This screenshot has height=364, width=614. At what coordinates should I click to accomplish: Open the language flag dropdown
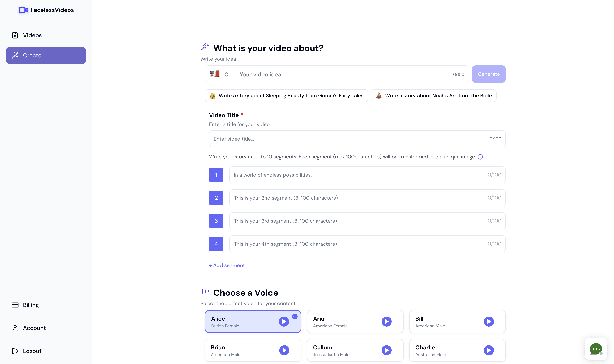coord(219,74)
